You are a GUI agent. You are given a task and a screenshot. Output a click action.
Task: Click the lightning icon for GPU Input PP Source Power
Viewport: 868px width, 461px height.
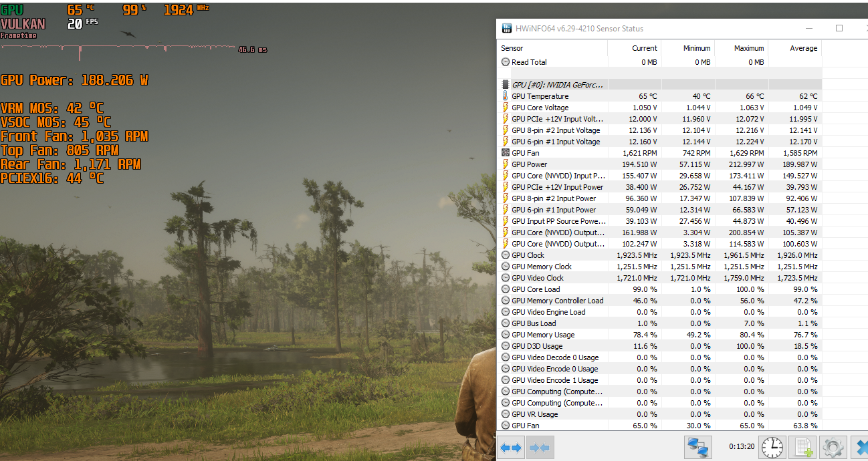click(x=506, y=221)
